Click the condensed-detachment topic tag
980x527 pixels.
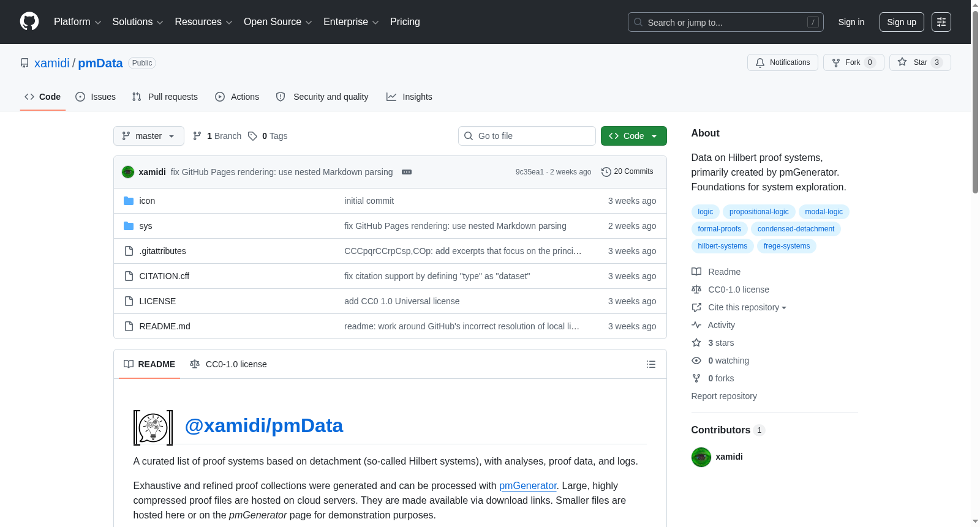796,229
